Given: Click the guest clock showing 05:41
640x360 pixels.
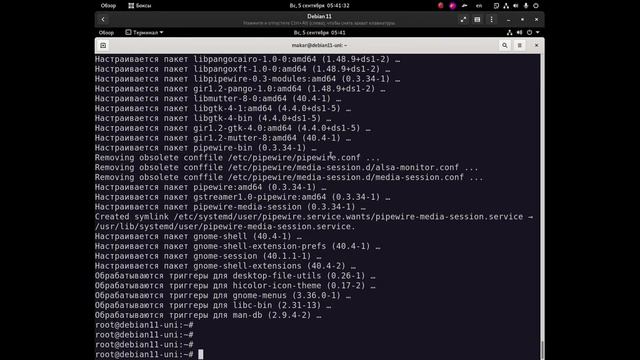Looking at the screenshot, I should point(320,33).
